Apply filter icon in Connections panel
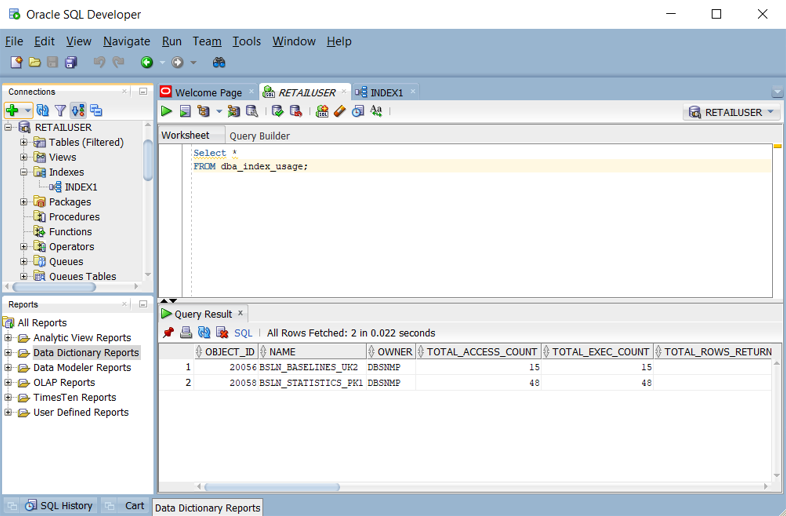The image size is (786, 516). [60, 111]
